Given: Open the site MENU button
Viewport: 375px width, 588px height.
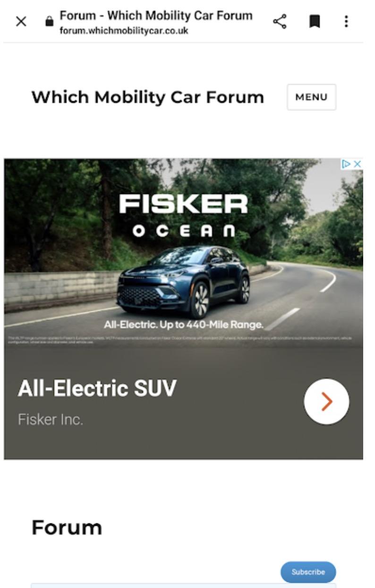Looking at the screenshot, I should [x=311, y=97].
